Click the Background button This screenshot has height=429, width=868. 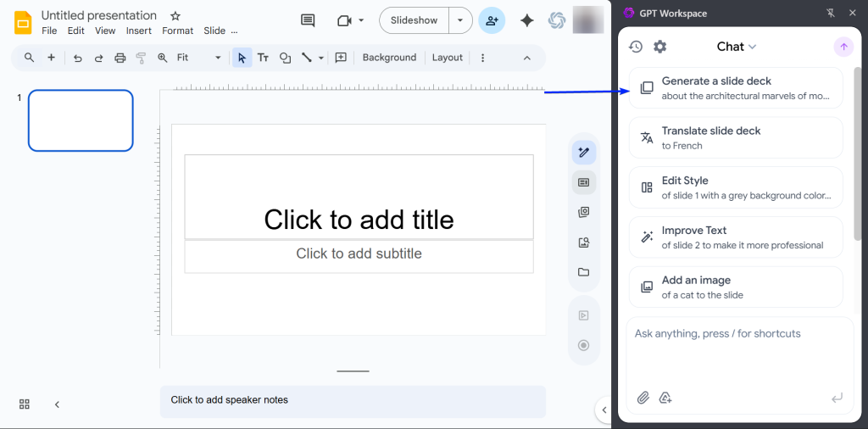coord(389,58)
